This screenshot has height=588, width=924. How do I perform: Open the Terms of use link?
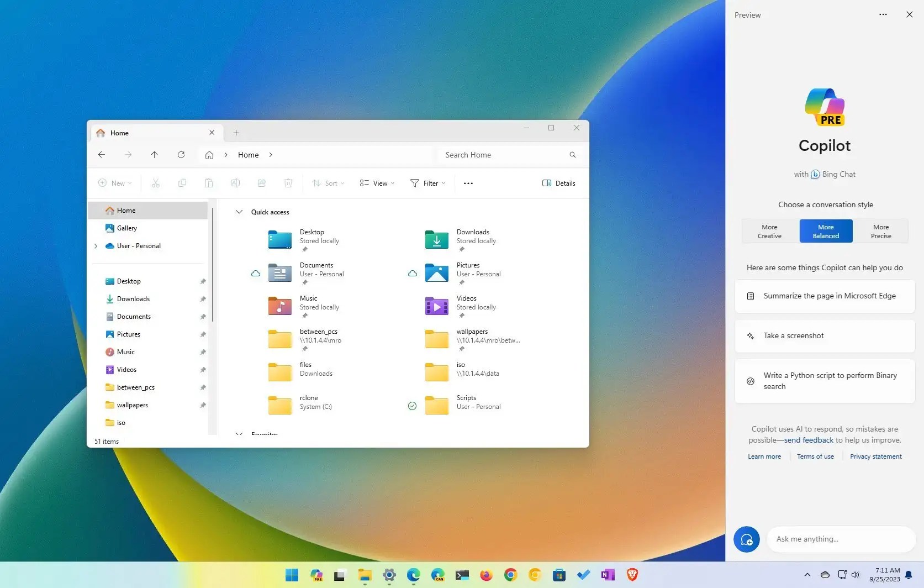coord(815,456)
